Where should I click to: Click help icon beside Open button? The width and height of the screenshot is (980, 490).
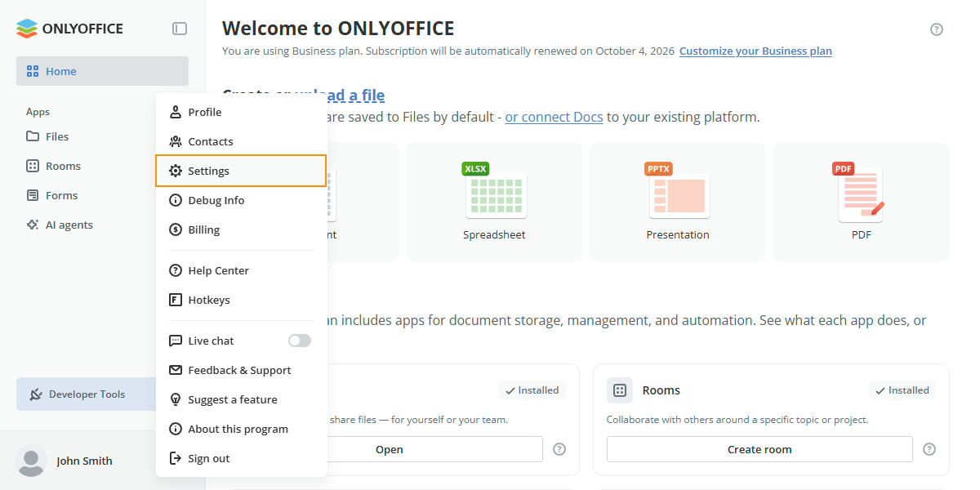(x=559, y=449)
